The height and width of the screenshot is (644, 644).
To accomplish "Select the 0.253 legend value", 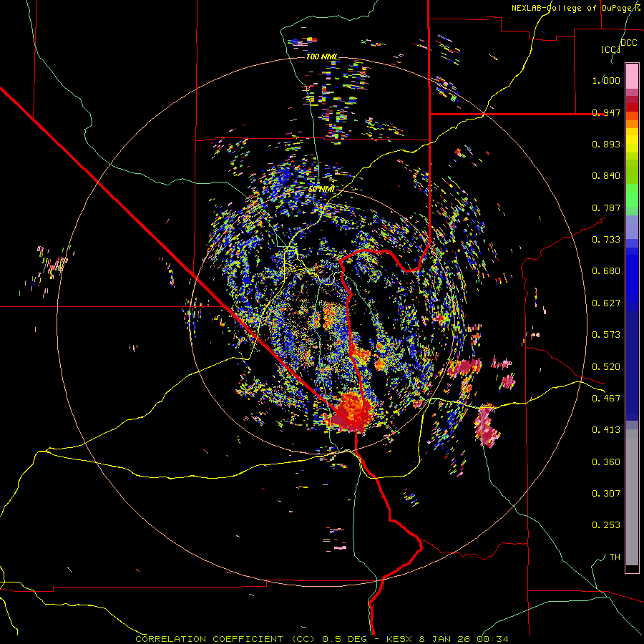I will click(x=606, y=525).
